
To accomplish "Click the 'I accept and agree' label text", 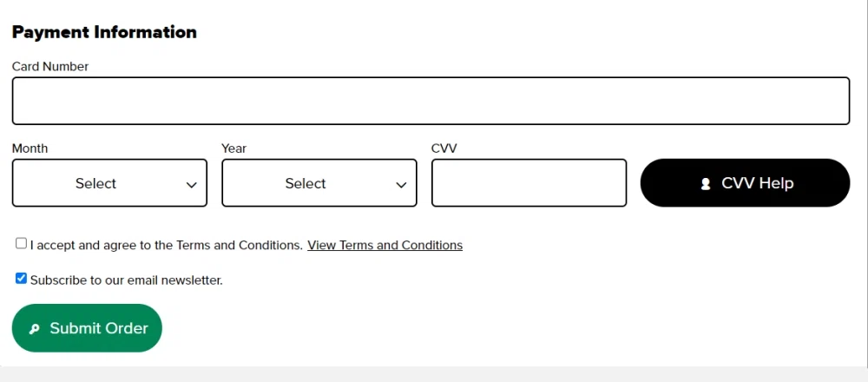I will point(166,246).
